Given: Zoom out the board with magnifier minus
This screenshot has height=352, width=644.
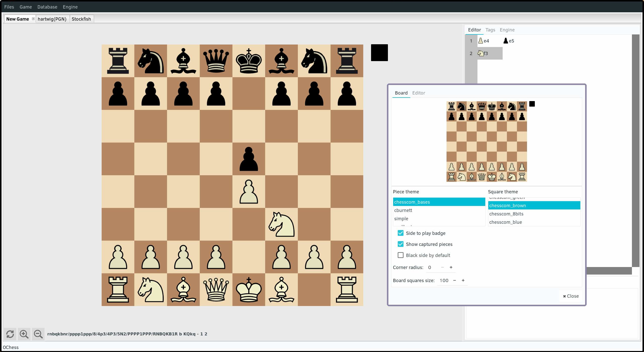Looking at the screenshot, I should pos(38,334).
